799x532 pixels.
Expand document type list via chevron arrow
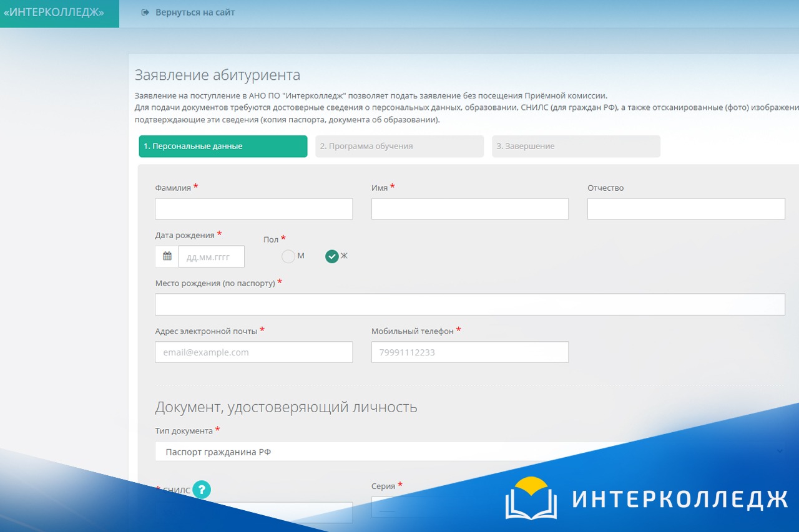[x=780, y=452]
